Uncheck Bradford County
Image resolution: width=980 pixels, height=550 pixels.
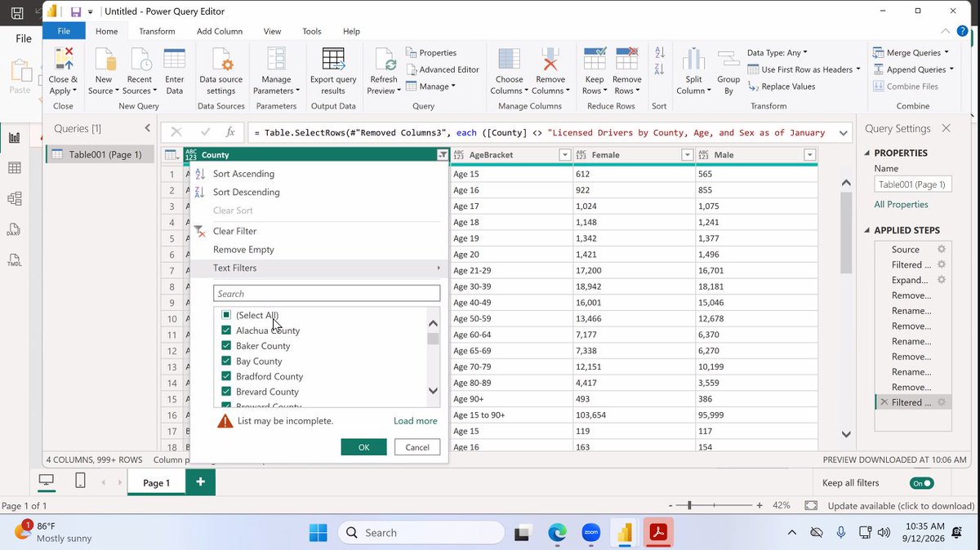pos(226,376)
